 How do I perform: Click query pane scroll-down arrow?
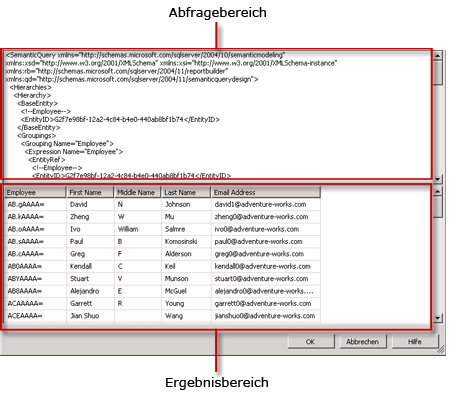438,179
